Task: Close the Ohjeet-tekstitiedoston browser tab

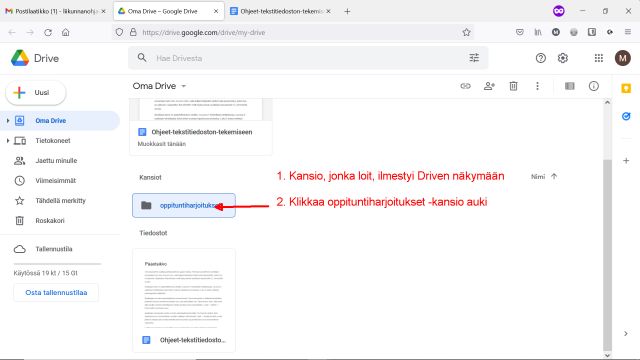Action: click(328, 11)
